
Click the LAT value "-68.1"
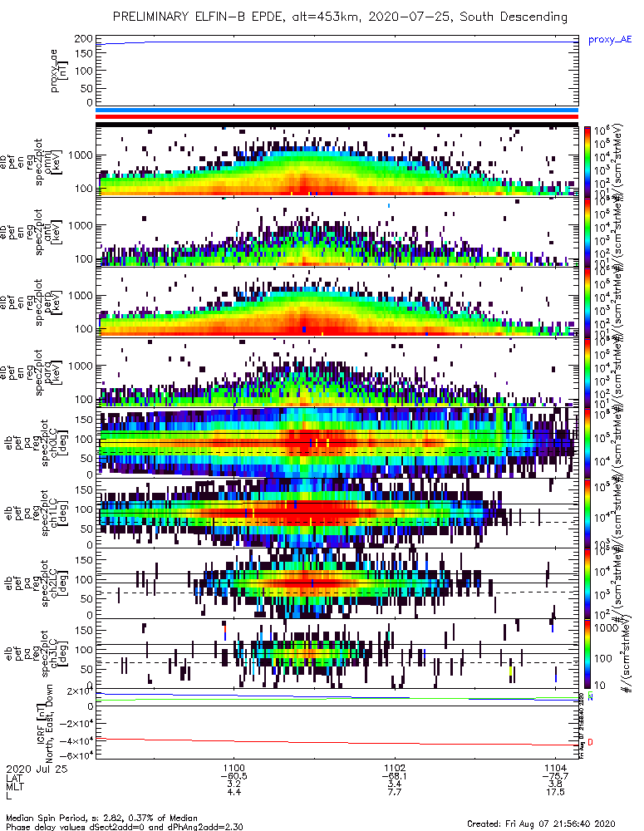pyautogui.click(x=395, y=776)
